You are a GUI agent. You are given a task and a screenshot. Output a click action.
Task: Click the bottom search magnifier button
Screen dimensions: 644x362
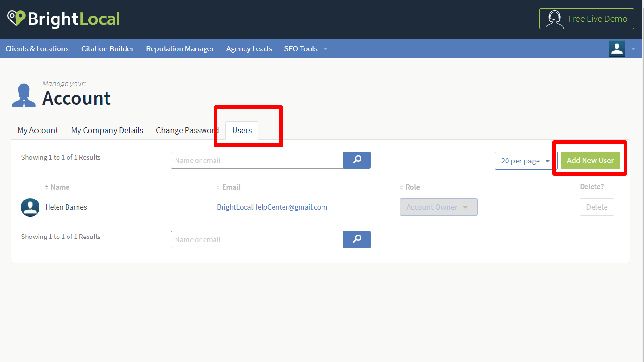tap(357, 239)
